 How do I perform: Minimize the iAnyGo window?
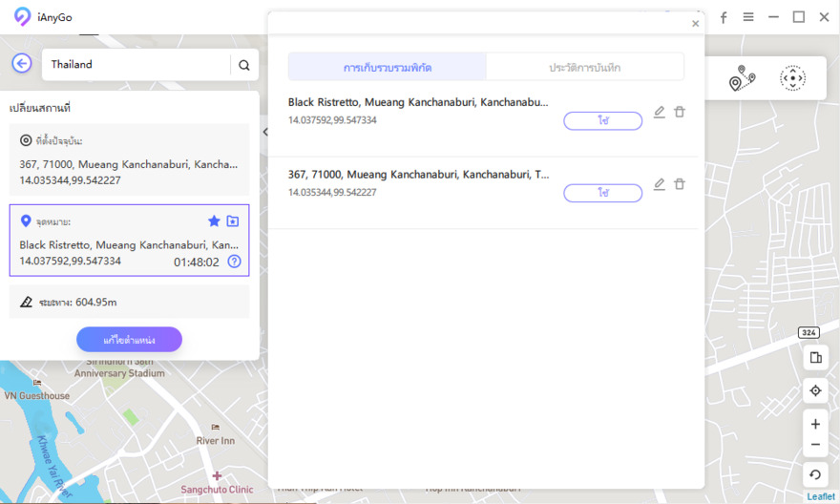(773, 17)
